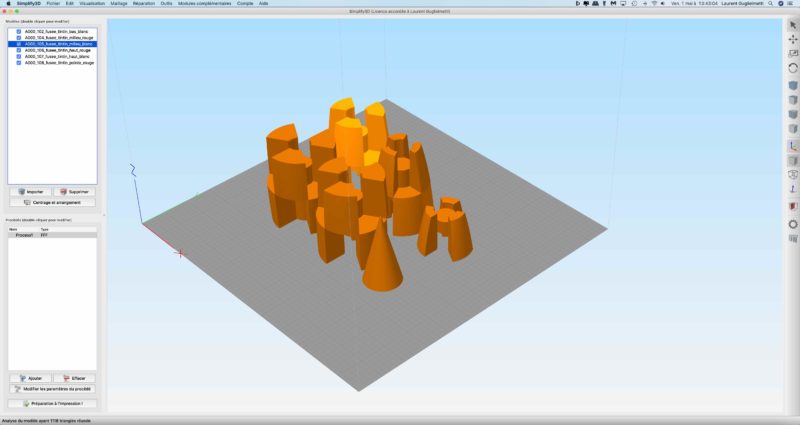This screenshot has height=425, width=800.
Task: Click the Importer button
Action: click(x=30, y=190)
